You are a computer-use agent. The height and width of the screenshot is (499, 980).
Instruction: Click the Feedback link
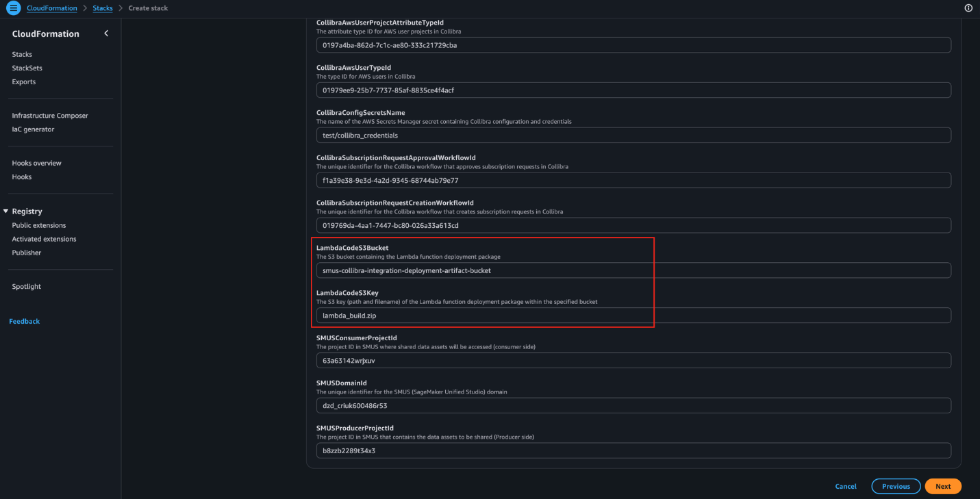point(25,321)
